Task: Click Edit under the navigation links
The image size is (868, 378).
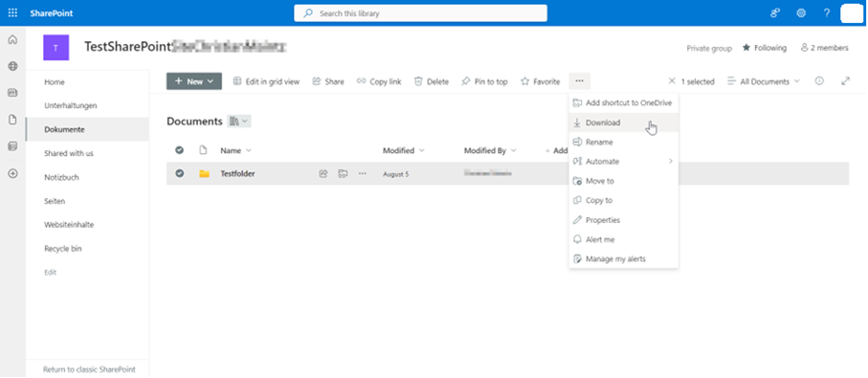Action: coord(51,273)
